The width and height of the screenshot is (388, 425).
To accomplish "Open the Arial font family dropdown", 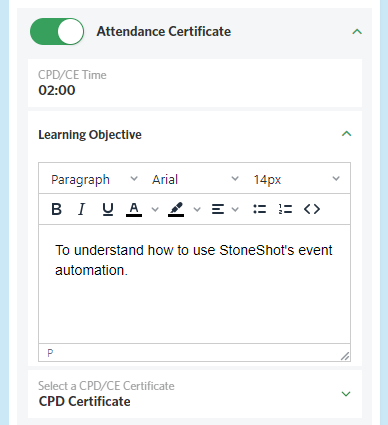I will [195, 179].
